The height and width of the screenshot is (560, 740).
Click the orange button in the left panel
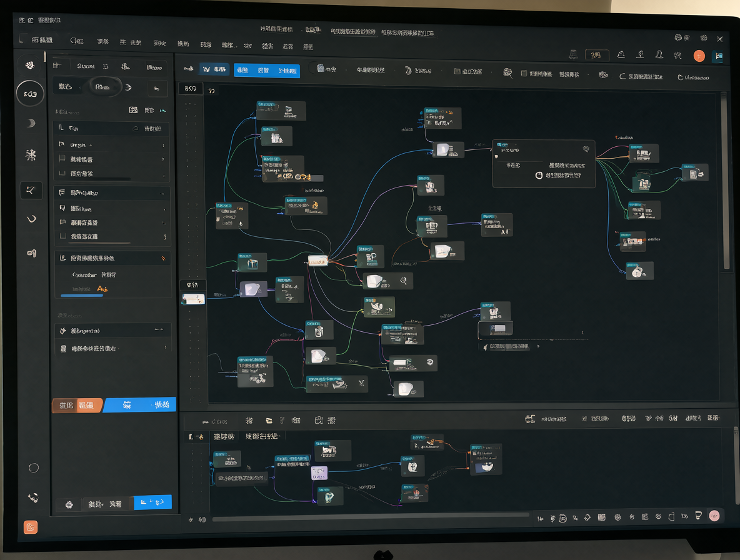(x=77, y=405)
